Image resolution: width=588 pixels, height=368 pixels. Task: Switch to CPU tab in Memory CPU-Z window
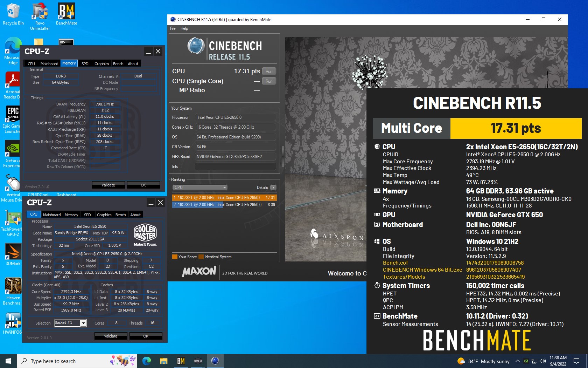pos(31,64)
